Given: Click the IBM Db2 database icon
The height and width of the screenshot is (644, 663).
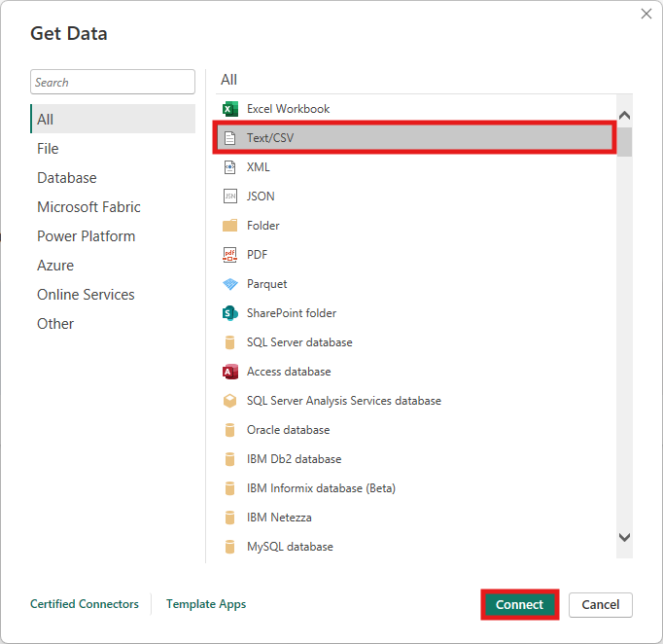Looking at the screenshot, I should [230, 459].
